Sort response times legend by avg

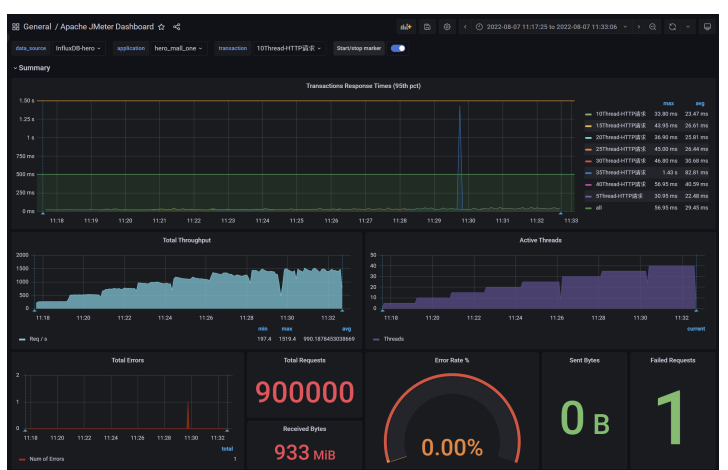(700, 104)
